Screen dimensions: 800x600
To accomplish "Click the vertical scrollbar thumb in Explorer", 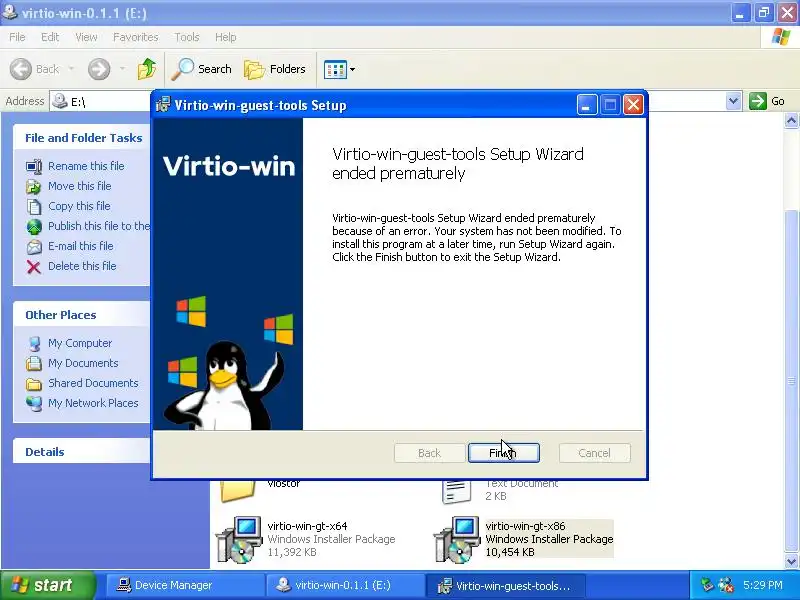I will point(791,380).
